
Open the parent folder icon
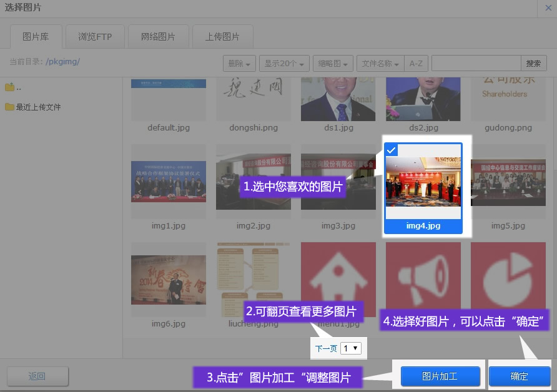[9, 87]
